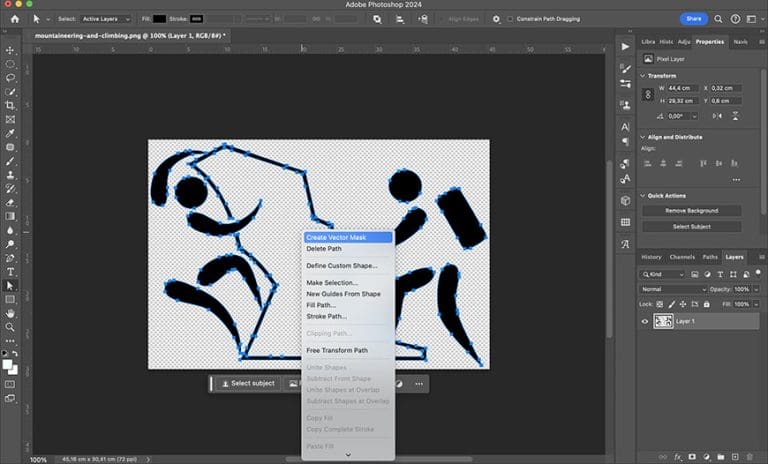Flip horizontal in Transform section

point(717,116)
